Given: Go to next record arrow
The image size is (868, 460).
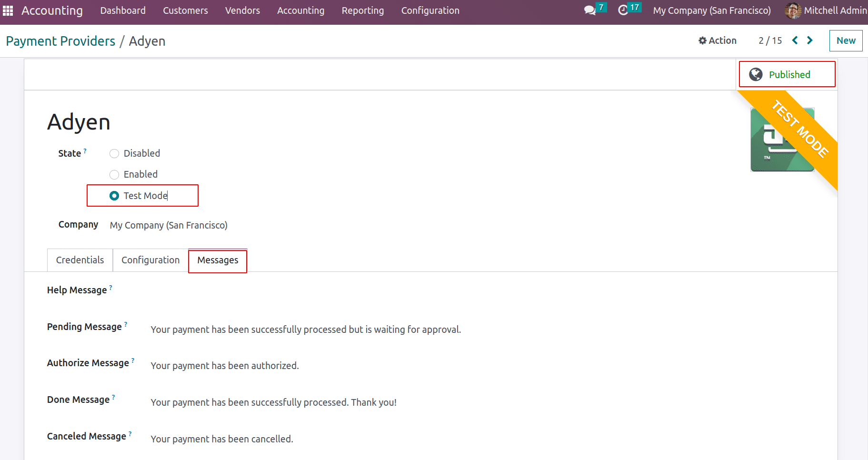Looking at the screenshot, I should click(x=810, y=40).
